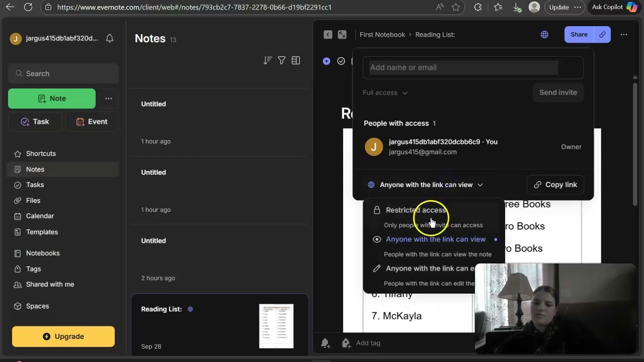Click the 7. McKayla list entry
The height and width of the screenshot is (362, 644).
[396, 316]
